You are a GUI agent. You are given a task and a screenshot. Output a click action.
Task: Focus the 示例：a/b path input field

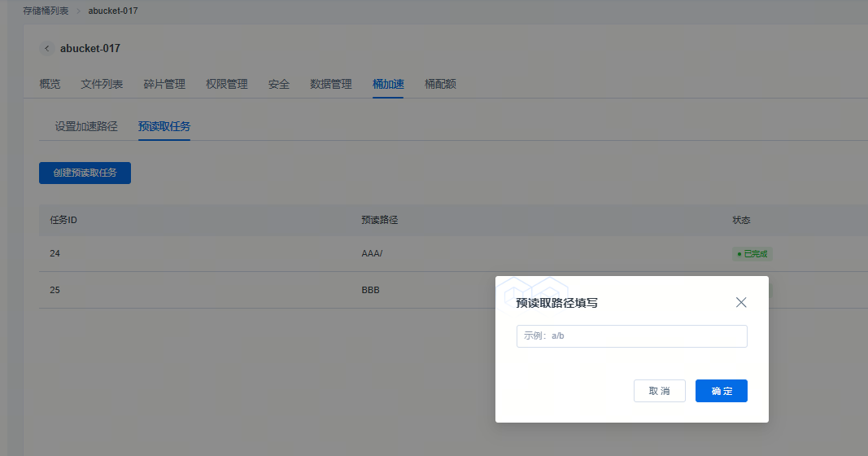point(631,335)
